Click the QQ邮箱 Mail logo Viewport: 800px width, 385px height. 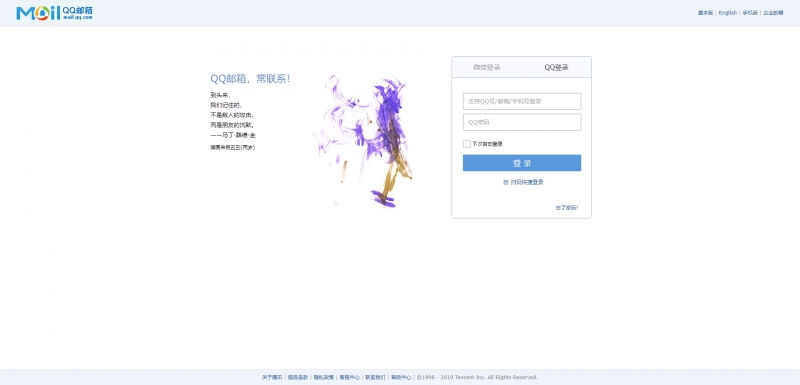coord(54,13)
